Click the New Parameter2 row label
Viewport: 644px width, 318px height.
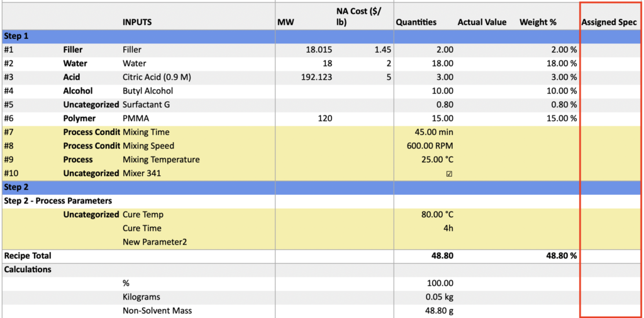coord(155,242)
